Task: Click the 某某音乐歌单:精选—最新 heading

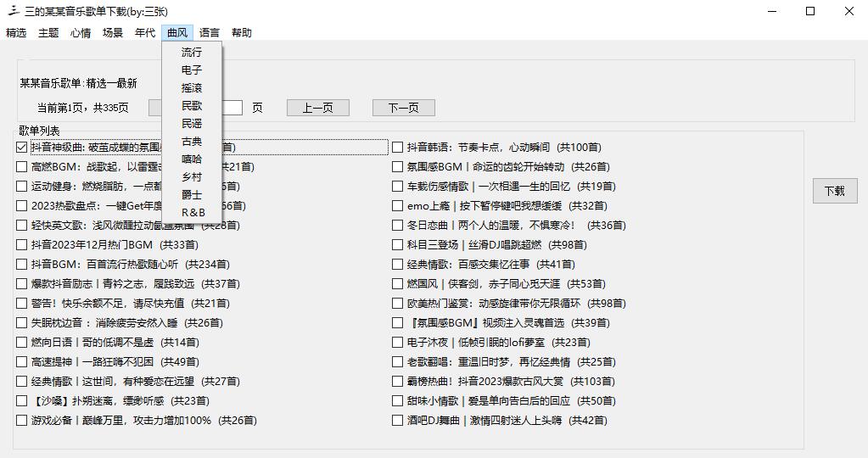Action: click(79, 83)
